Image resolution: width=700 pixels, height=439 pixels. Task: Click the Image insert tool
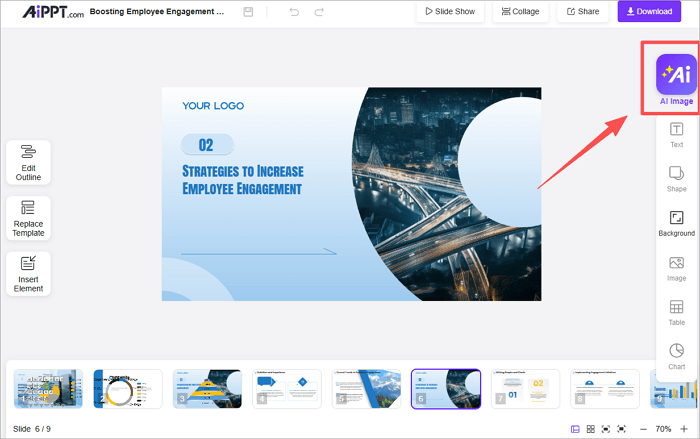tap(676, 267)
